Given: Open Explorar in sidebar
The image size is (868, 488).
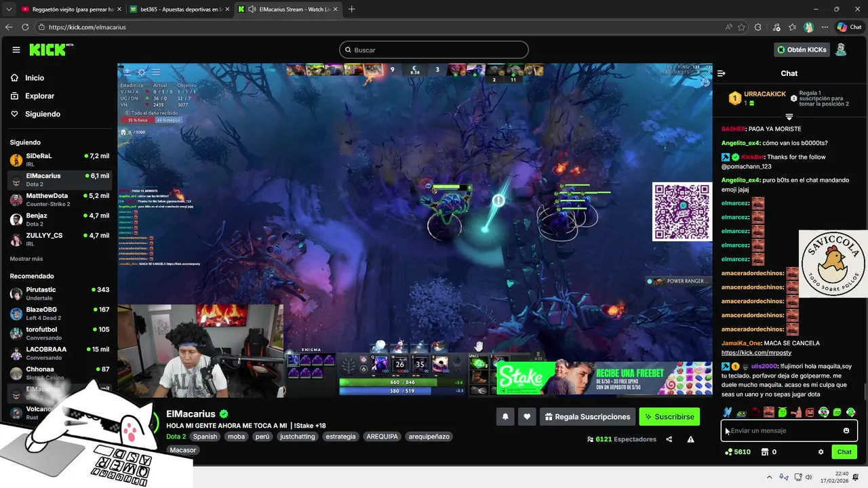Looking at the screenshot, I should (34, 96).
